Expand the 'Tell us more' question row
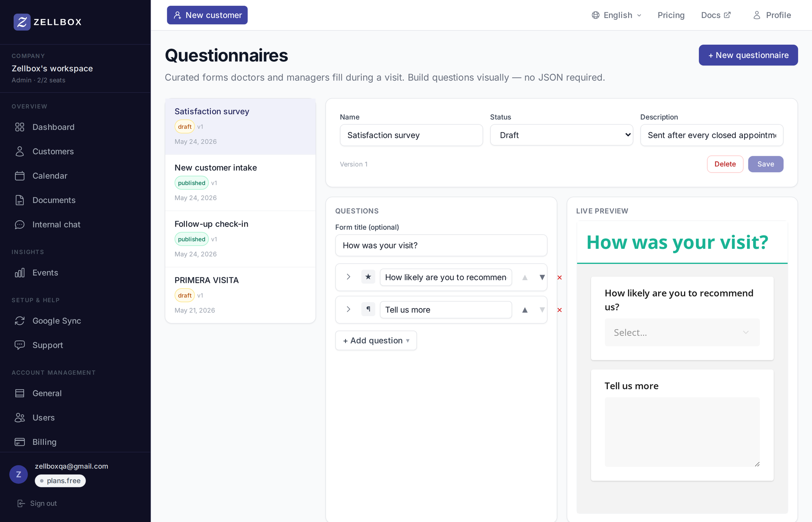This screenshot has width=812, height=522. click(x=348, y=309)
